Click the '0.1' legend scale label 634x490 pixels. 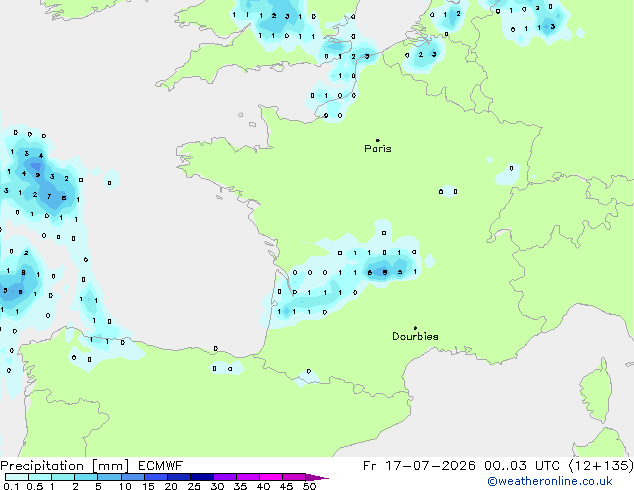[x=11, y=486]
